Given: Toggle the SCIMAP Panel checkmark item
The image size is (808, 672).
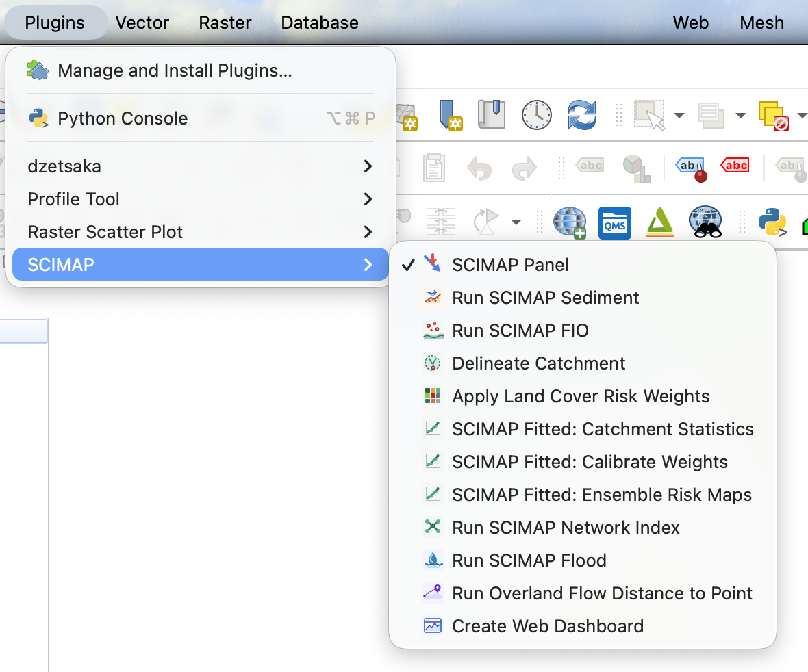Looking at the screenshot, I should 582,265.
